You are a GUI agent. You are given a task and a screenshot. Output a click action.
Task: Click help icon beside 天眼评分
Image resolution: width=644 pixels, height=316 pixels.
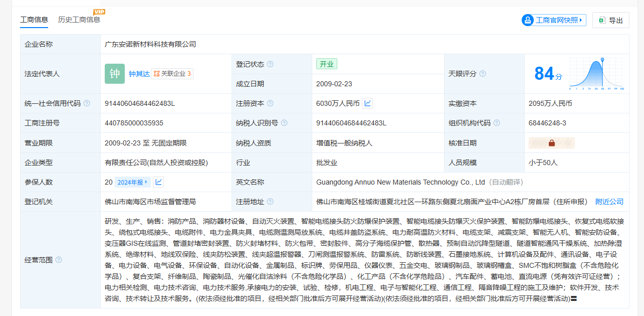[483, 74]
